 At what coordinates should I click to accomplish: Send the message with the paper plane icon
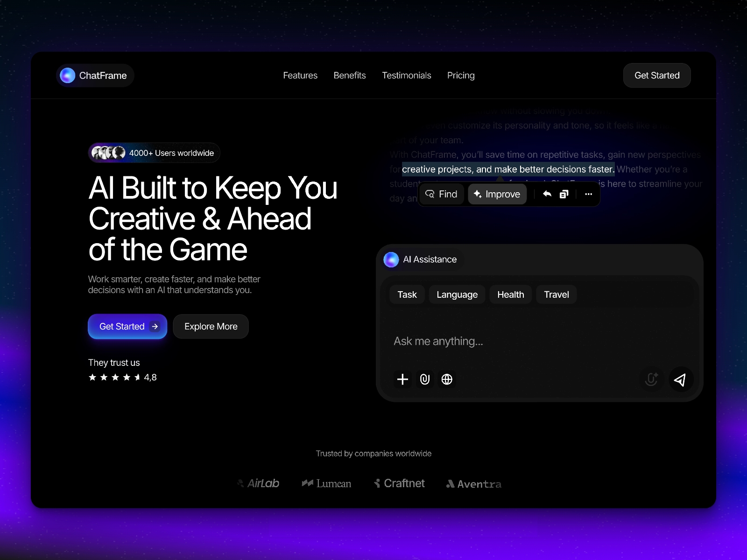[681, 379]
